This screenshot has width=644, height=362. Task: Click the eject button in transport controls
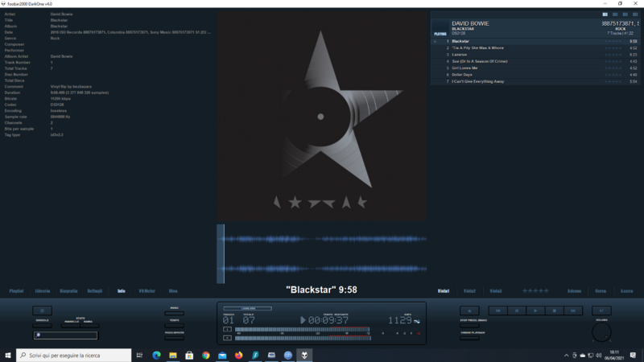coord(469,311)
